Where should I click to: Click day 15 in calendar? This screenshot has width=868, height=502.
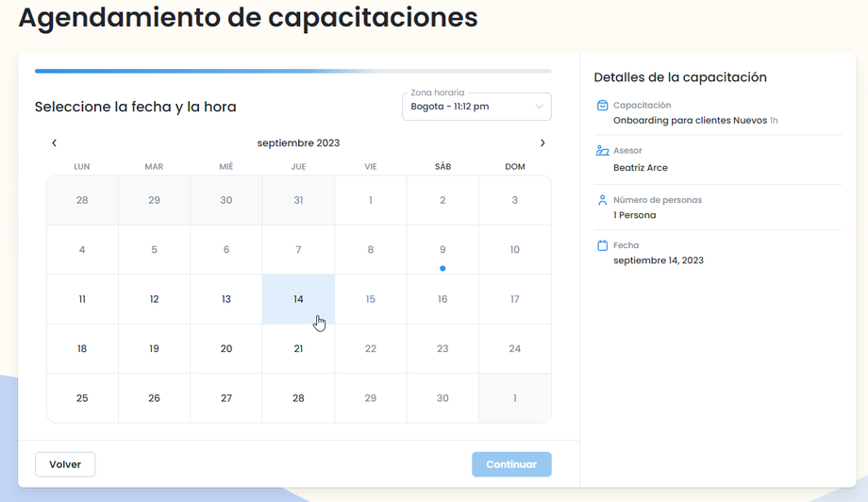(x=371, y=299)
